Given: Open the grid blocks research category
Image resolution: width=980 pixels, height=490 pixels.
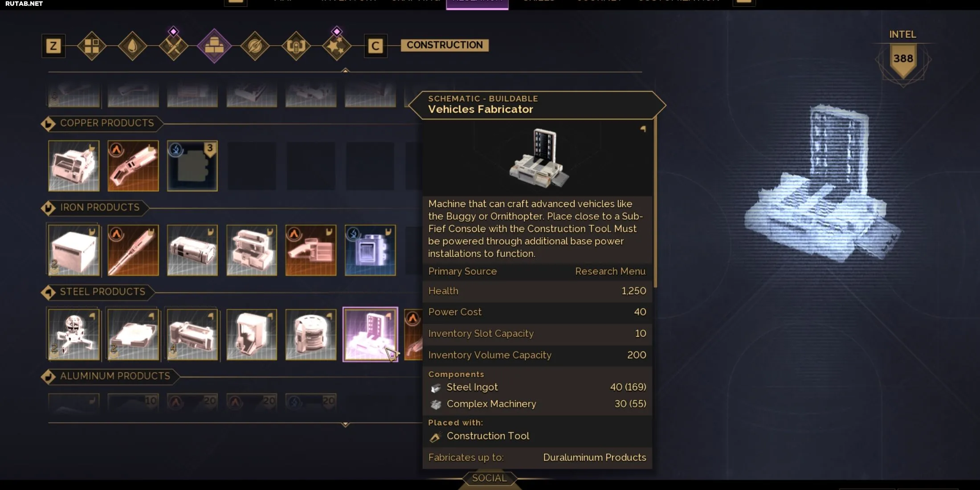Looking at the screenshot, I should [x=91, y=46].
